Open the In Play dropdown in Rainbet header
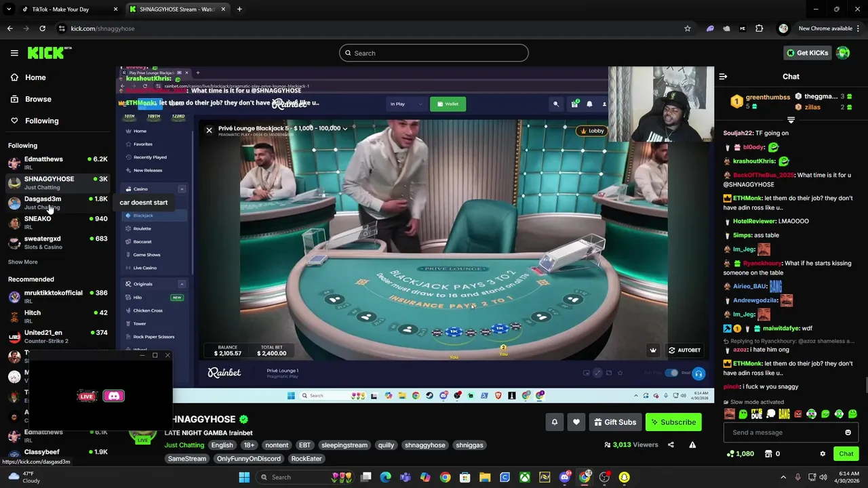Screen dimensions: 868x488 click(x=406, y=104)
